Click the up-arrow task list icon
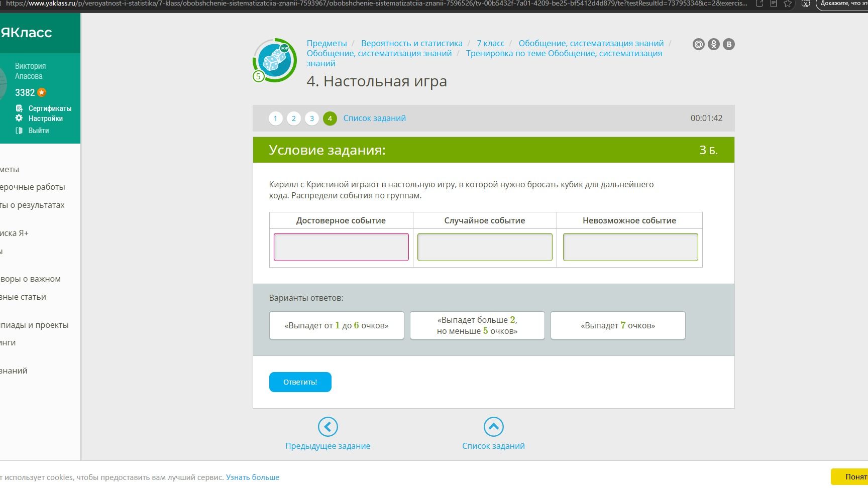This screenshot has height=488, width=868. [493, 427]
